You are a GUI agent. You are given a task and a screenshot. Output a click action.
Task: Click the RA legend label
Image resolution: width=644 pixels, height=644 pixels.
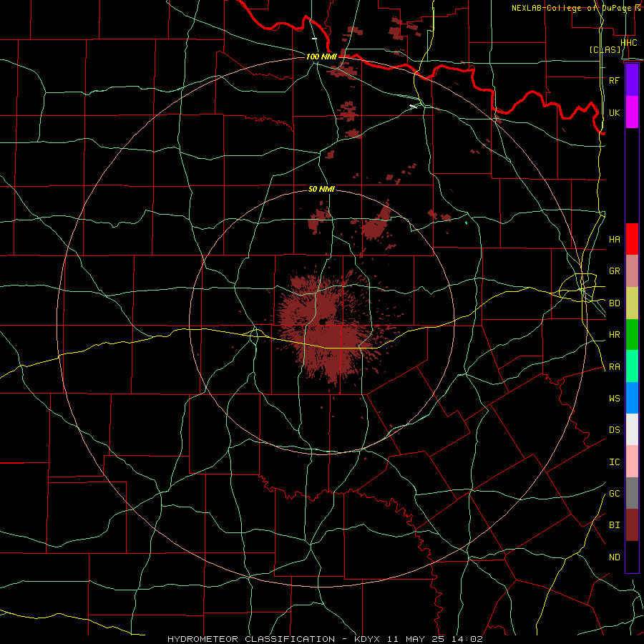pyautogui.click(x=614, y=367)
